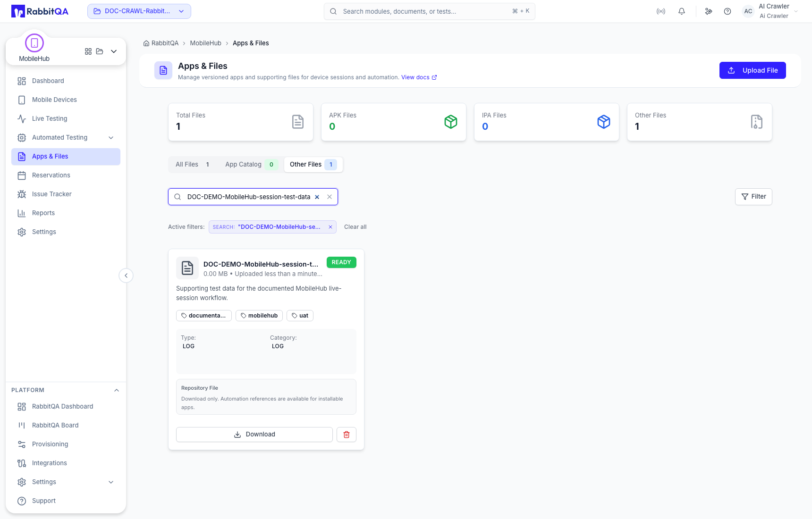Open RabbitQA Dashboard link
The image size is (812, 519).
click(x=66, y=407)
